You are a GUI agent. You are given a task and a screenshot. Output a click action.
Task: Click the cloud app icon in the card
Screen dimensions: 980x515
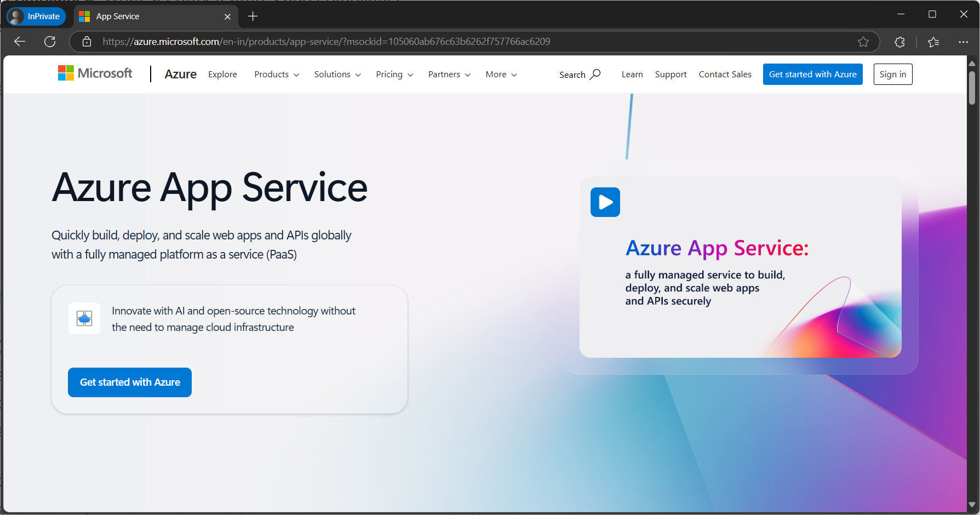pyautogui.click(x=84, y=318)
